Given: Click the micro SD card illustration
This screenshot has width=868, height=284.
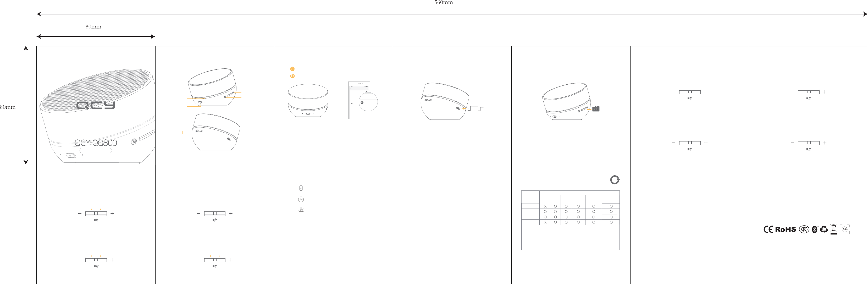Looking at the screenshot, I should (596, 109).
